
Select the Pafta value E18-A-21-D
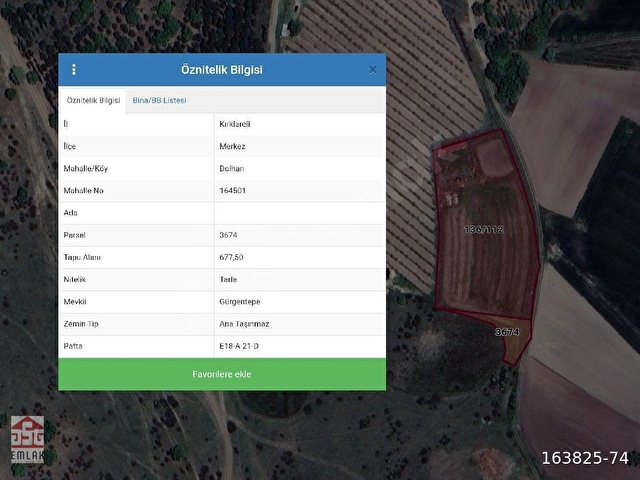(239, 346)
